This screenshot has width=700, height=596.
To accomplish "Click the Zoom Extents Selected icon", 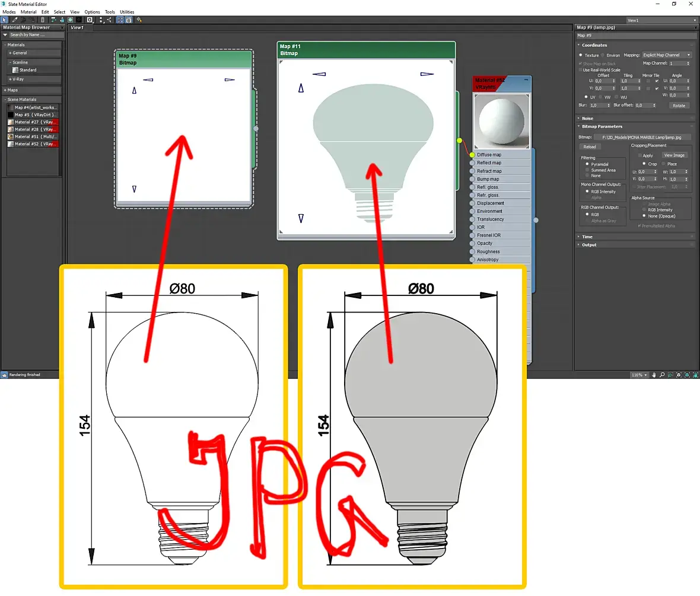I will pyautogui.click(x=688, y=375).
